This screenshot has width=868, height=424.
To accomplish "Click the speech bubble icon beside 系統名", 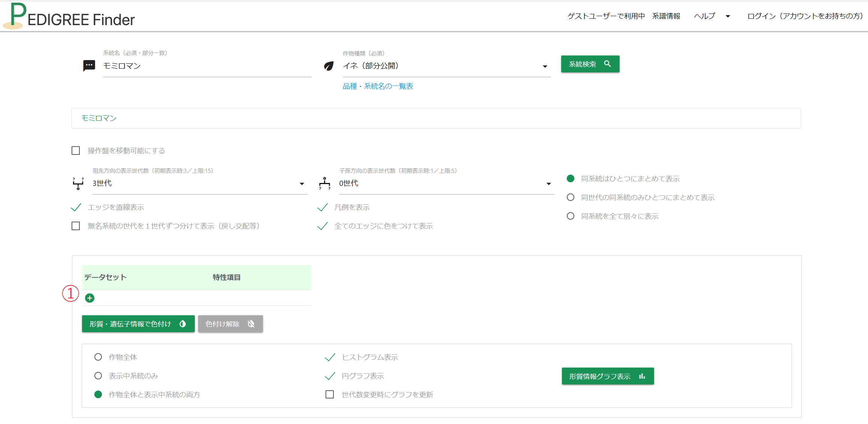I will click(89, 66).
